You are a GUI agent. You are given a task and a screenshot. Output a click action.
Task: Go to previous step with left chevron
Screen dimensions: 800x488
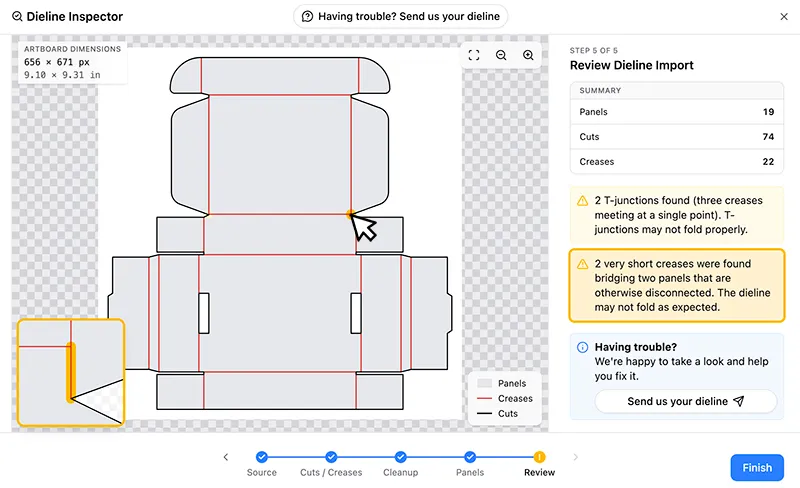226,457
